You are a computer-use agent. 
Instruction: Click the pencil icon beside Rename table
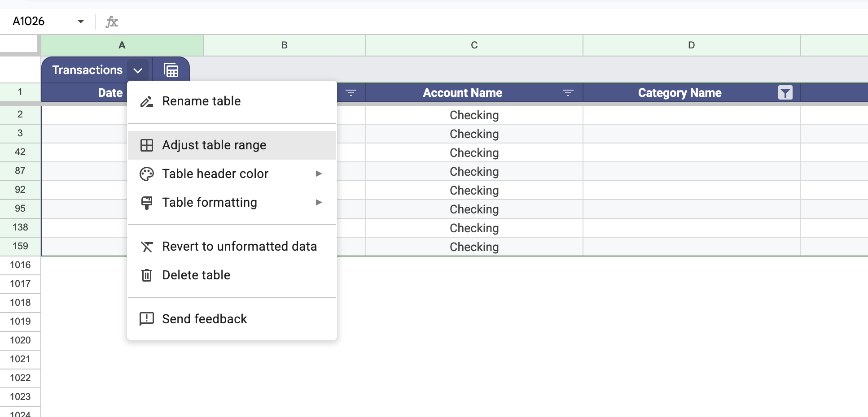click(x=147, y=101)
